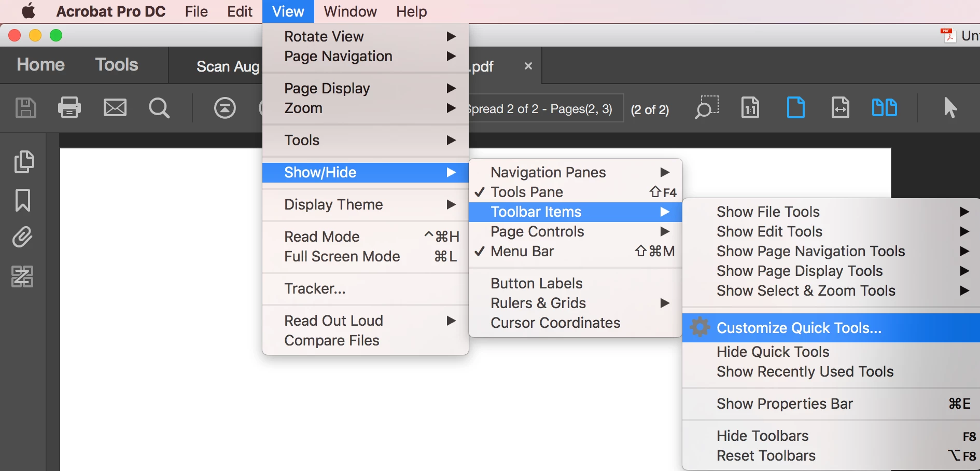Toggle Button Labels in Show/Hide submenu
This screenshot has width=980, height=471.
click(575, 283)
